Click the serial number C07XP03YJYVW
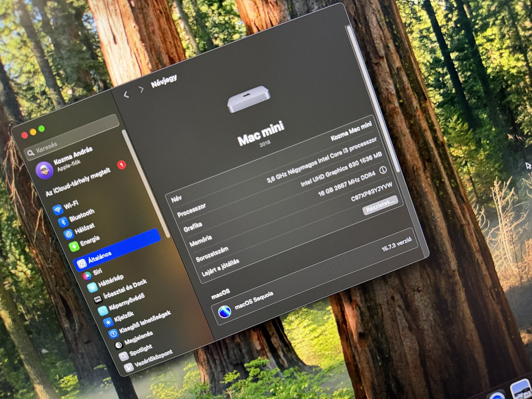Viewport: 532px width, 399px height. tap(372, 192)
